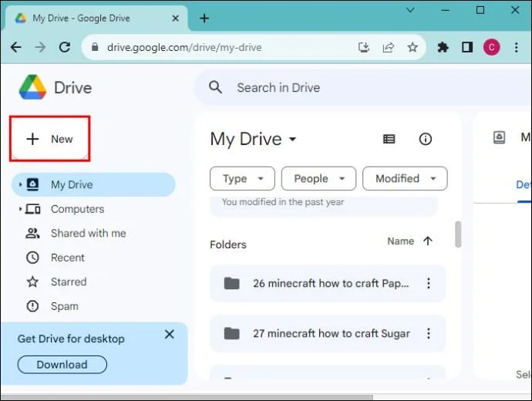Open the Type filter dropdown
The image size is (532, 401).
(x=242, y=178)
